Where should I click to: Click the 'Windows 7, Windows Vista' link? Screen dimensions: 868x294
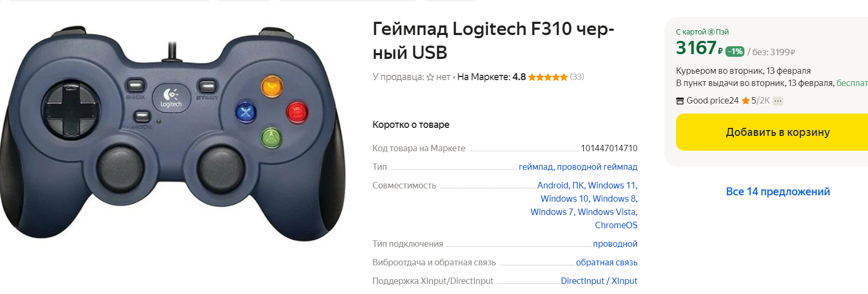coord(584,212)
